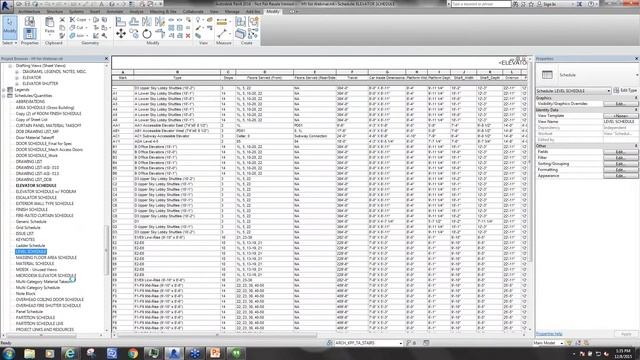Click the schedule vertical scrollbar

pyautogui.click(x=530, y=163)
